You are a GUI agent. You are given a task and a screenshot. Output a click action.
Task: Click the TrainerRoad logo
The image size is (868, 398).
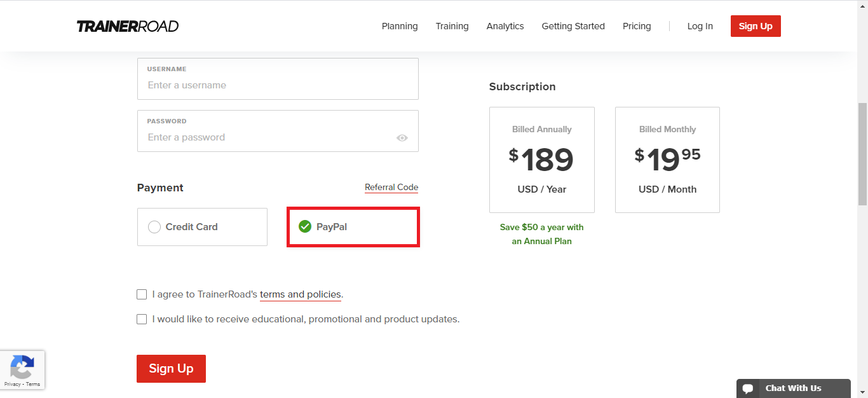[128, 26]
